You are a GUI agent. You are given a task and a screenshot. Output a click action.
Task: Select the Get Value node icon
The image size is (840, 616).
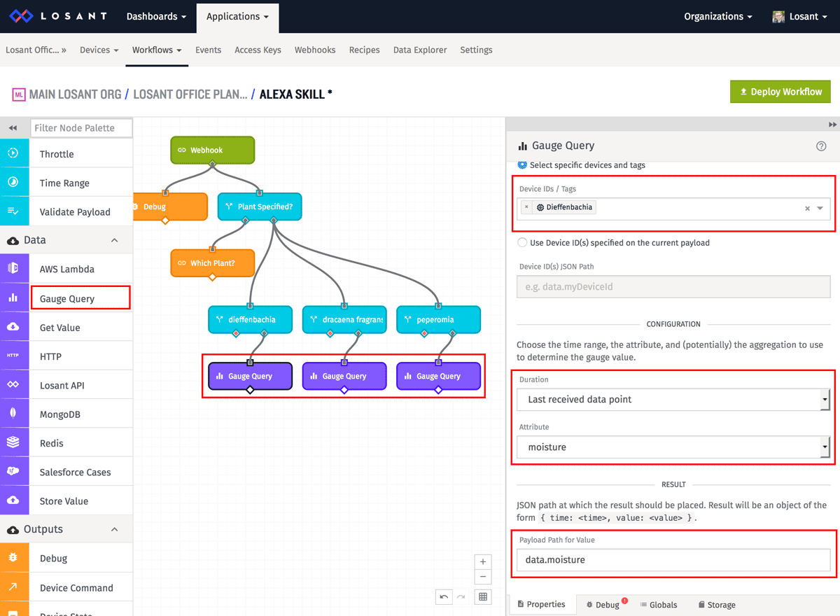pyautogui.click(x=13, y=327)
